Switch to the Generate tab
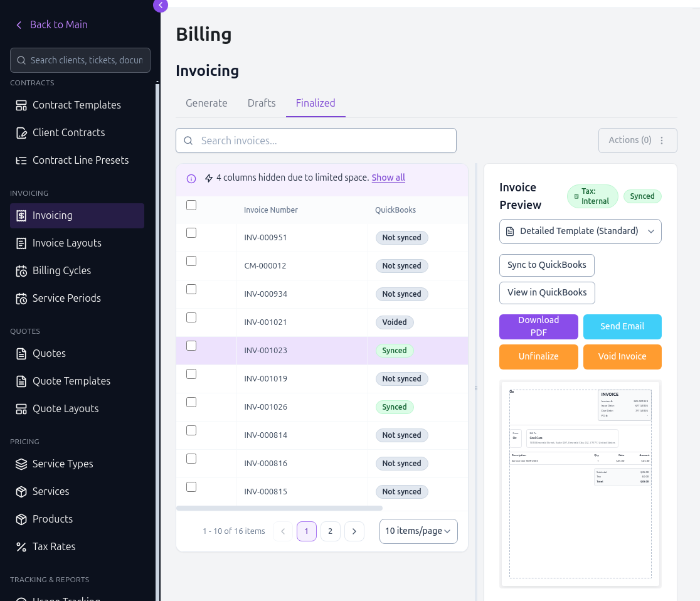This screenshot has height=601, width=700. point(206,103)
